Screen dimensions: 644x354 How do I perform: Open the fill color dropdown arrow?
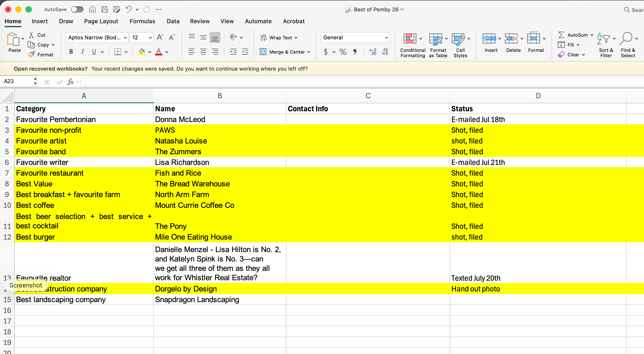[150, 52]
